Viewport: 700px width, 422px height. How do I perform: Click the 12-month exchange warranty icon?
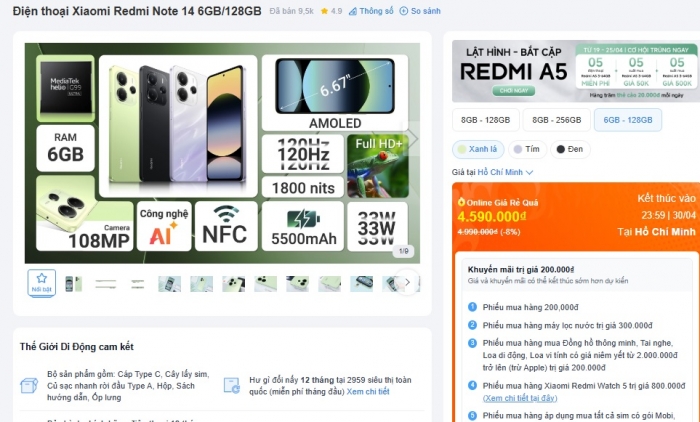232,385
